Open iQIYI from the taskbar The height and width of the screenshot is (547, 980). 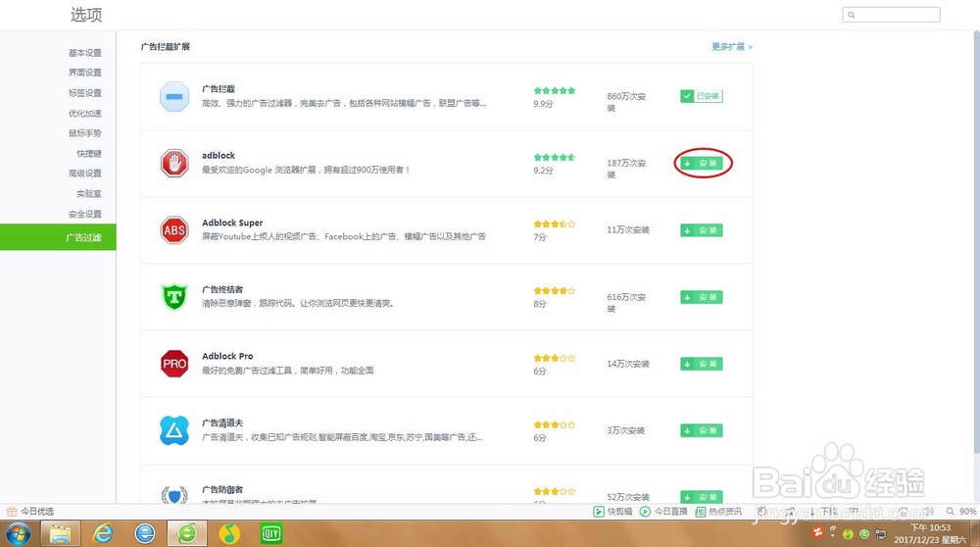click(x=271, y=534)
